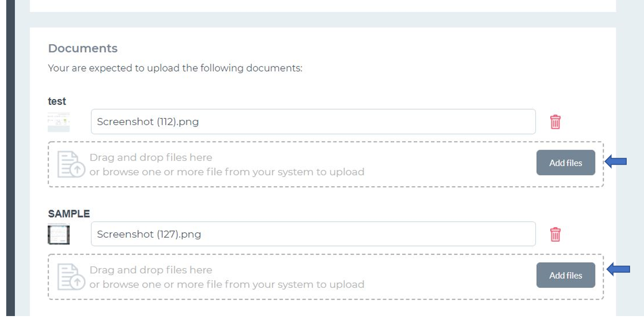Click "Drag and drop files here" under SAMPLE
Image resolution: width=644 pixels, height=318 pixels.
pyautogui.click(x=151, y=270)
